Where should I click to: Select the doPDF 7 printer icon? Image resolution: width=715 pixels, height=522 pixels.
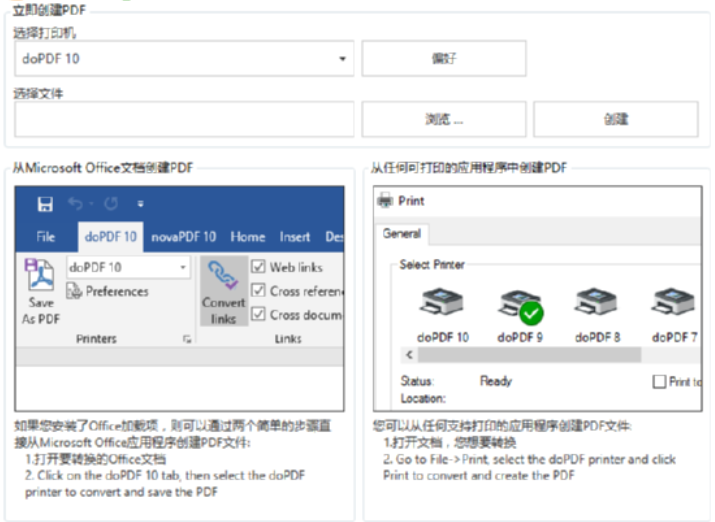click(x=674, y=301)
